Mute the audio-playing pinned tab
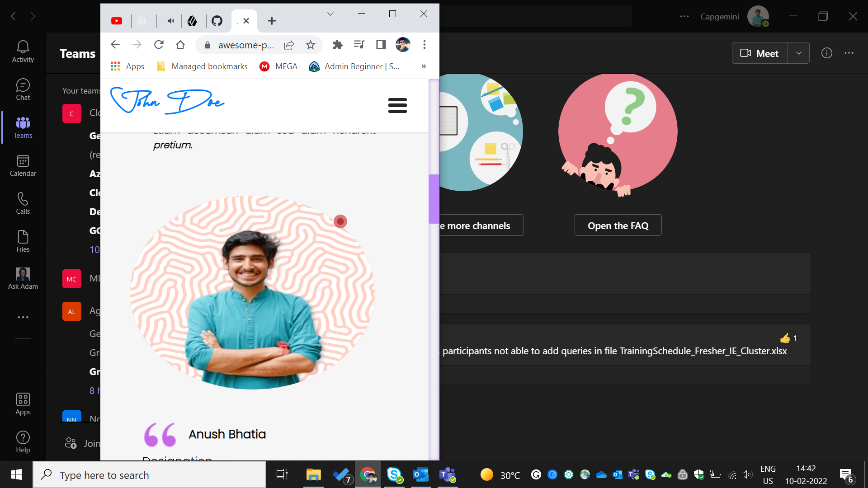The width and height of the screenshot is (868, 488). pos(170,21)
